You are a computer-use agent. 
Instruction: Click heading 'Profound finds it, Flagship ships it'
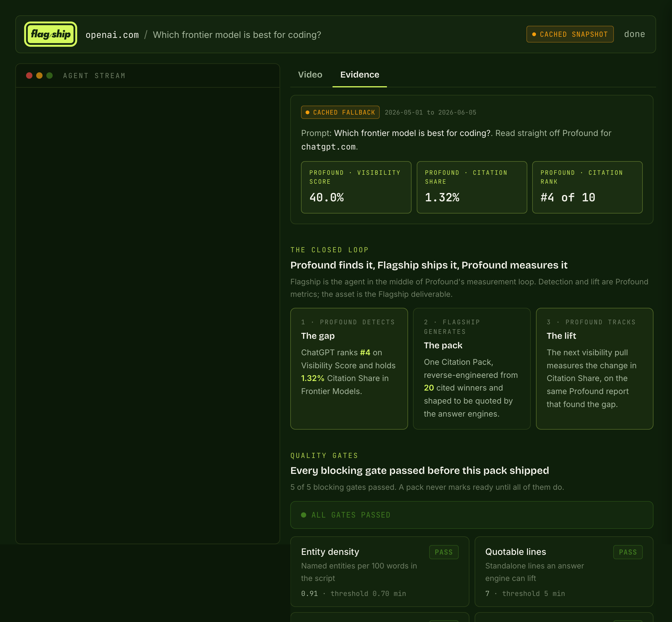click(x=429, y=265)
